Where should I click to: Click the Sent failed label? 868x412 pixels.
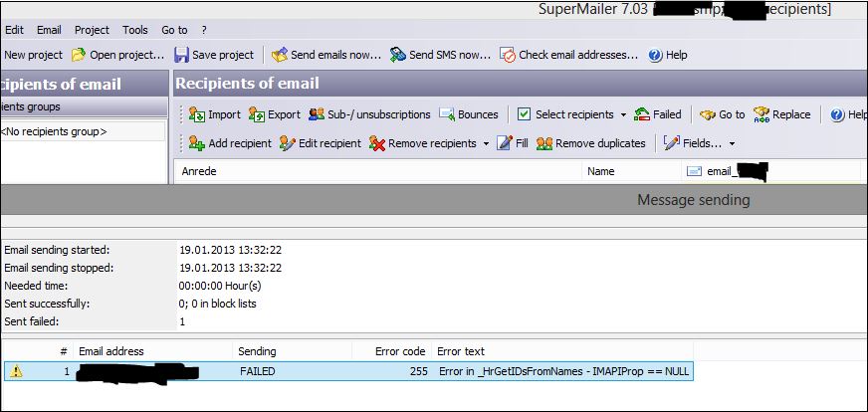pos(32,321)
